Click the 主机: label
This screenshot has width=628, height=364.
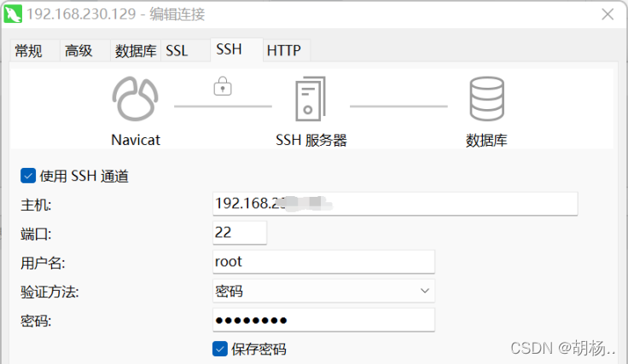point(36,205)
